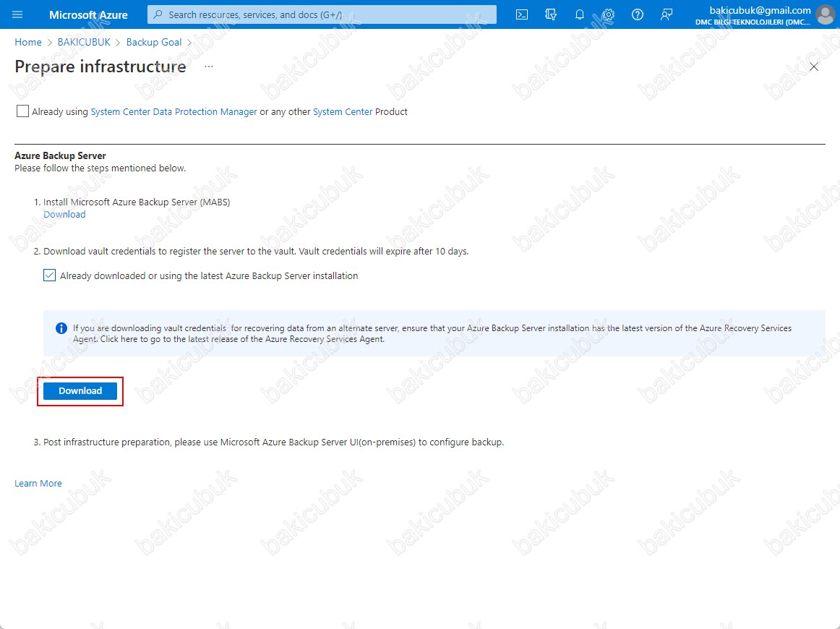840x629 pixels.
Task: Open the System Center product link
Action: (x=343, y=111)
